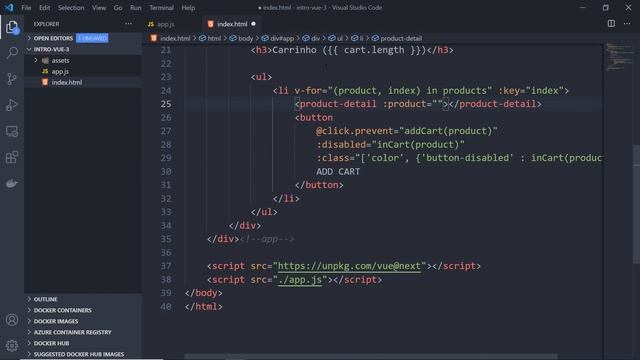Click line number 37 in gutter

pos(166,266)
